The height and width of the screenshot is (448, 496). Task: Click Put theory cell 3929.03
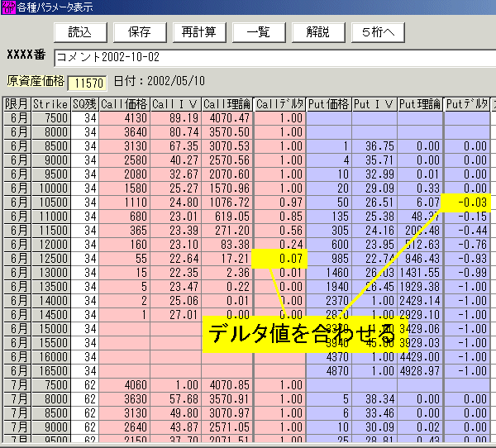pos(420,343)
